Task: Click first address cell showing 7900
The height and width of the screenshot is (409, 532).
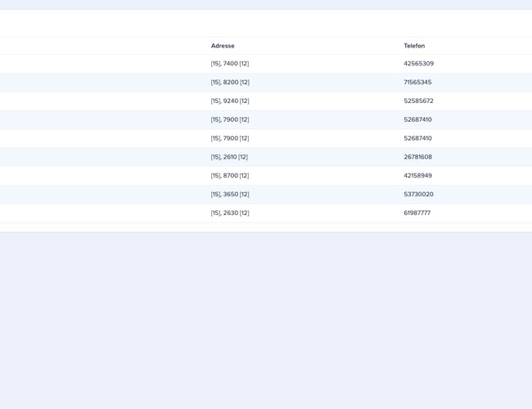Action: [230, 120]
